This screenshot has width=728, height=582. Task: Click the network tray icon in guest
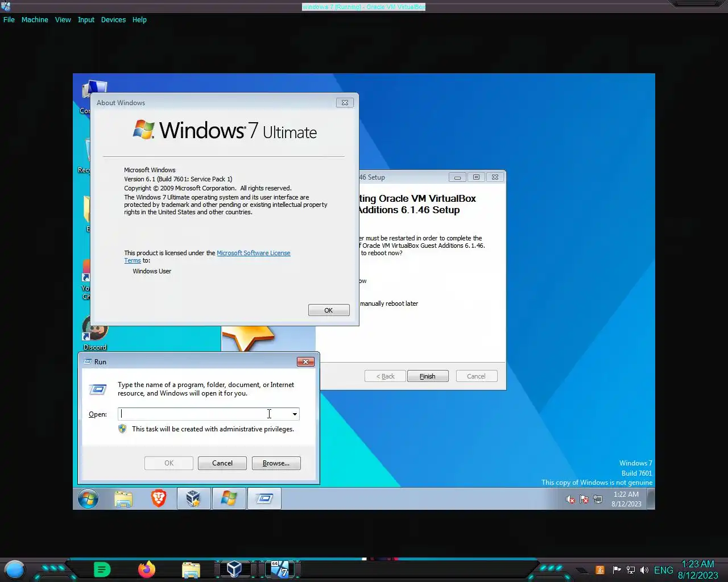[x=598, y=500]
